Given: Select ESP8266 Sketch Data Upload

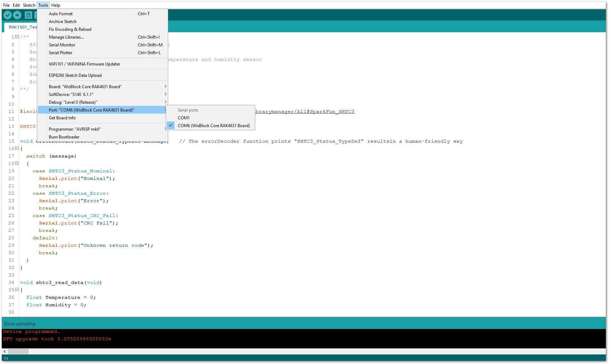Looking at the screenshot, I should click(x=102, y=75).
